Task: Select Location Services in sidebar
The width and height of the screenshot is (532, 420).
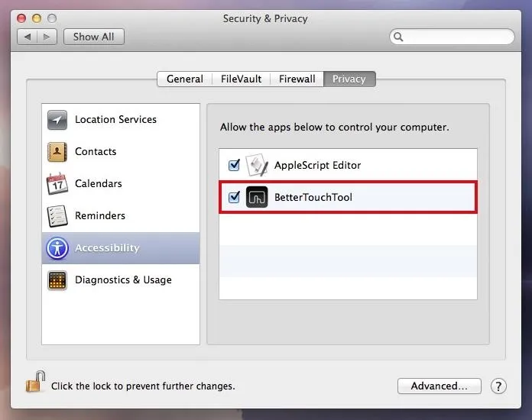Action: click(121, 120)
